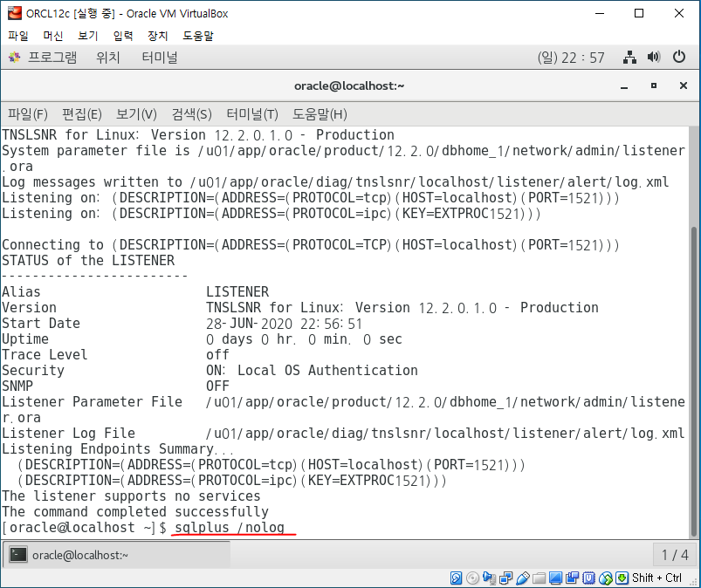Open the VirtualBox 장치 menu

pyautogui.click(x=158, y=36)
